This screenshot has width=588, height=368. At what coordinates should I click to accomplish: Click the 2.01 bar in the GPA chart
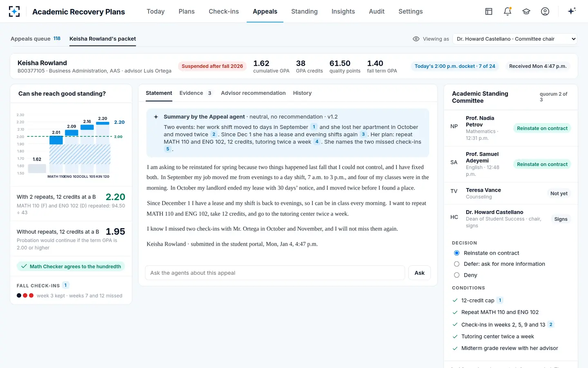[56, 140]
